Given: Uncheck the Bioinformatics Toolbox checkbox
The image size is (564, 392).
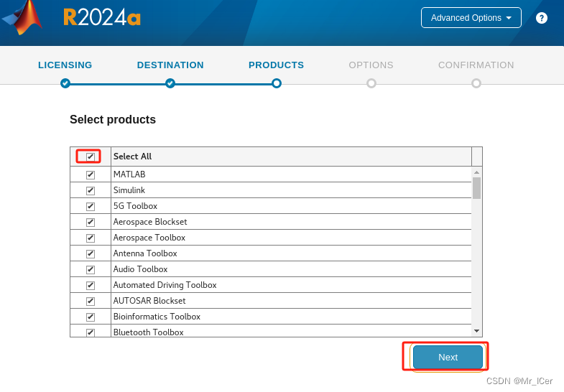Looking at the screenshot, I should click(x=91, y=317).
